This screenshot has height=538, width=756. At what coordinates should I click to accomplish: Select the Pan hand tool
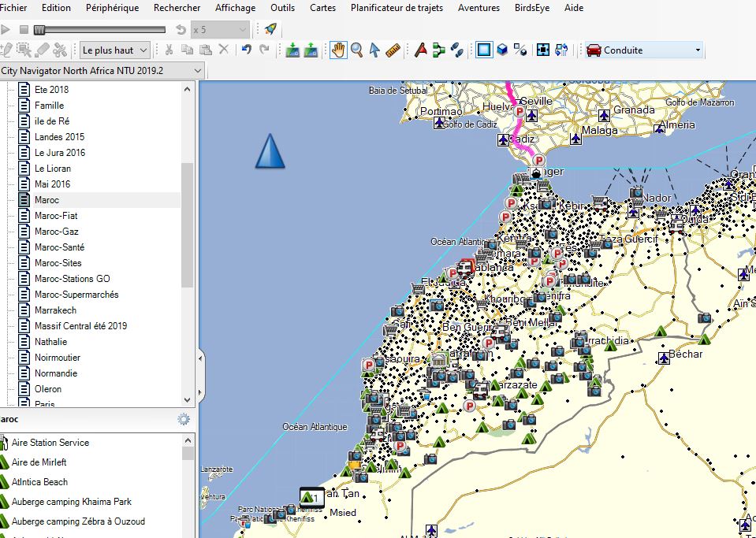coord(338,50)
